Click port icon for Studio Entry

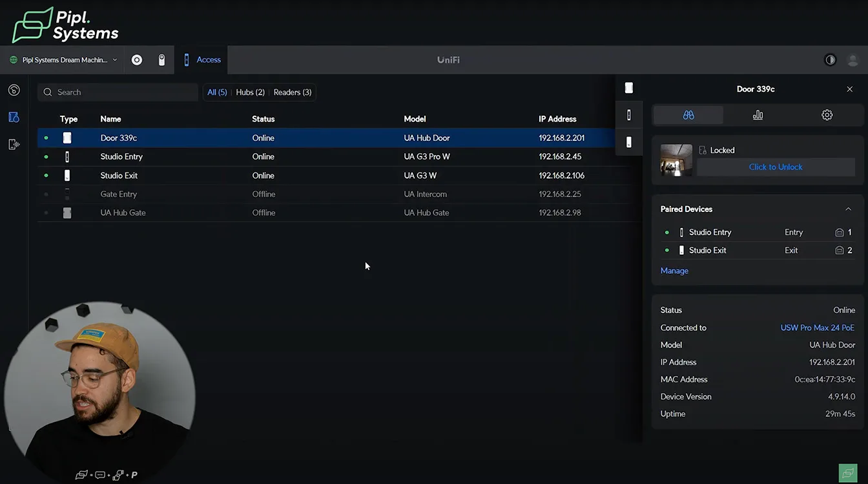pyautogui.click(x=840, y=232)
